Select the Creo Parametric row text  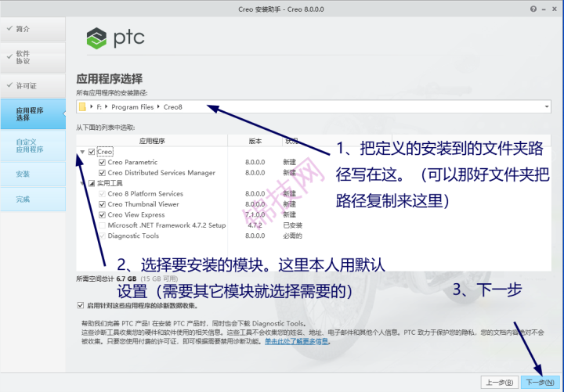point(132,163)
